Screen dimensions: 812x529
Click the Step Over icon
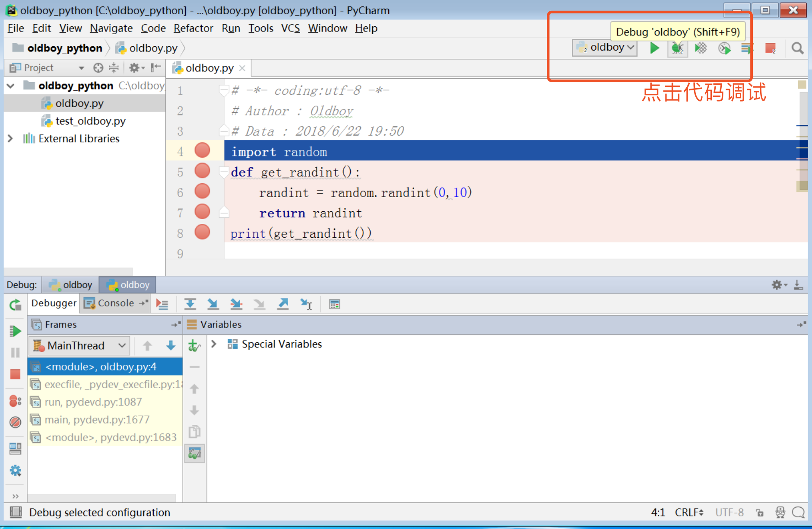coord(190,304)
